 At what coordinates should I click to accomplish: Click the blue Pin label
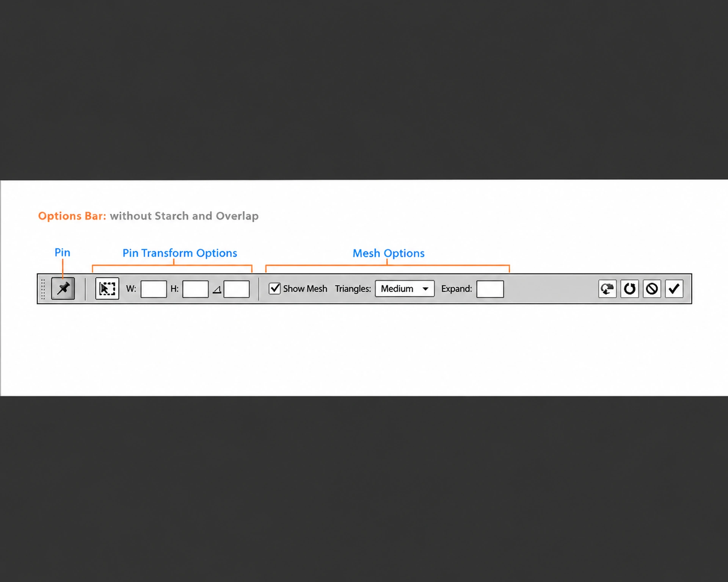[62, 252]
